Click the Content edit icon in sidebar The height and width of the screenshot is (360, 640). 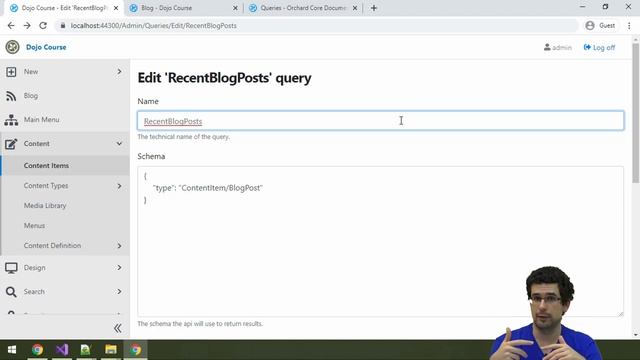(11, 144)
